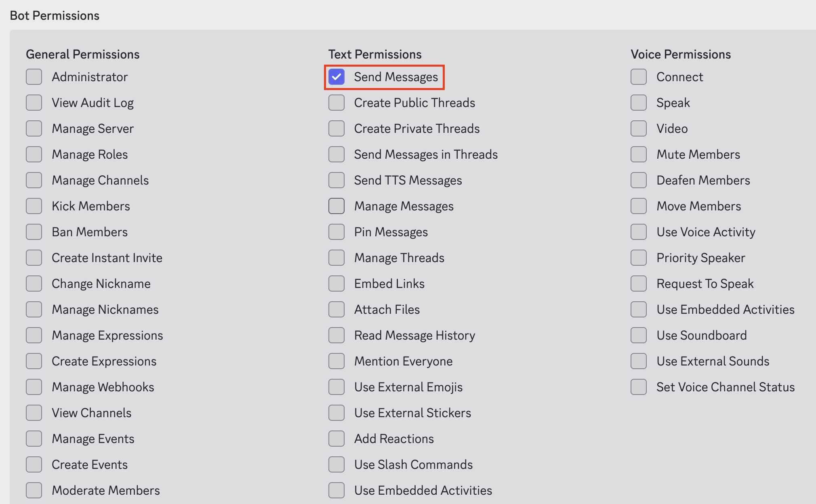Enable the Administrator permission checkbox
This screenshot has width=816, height=504.
pos(34,77)
